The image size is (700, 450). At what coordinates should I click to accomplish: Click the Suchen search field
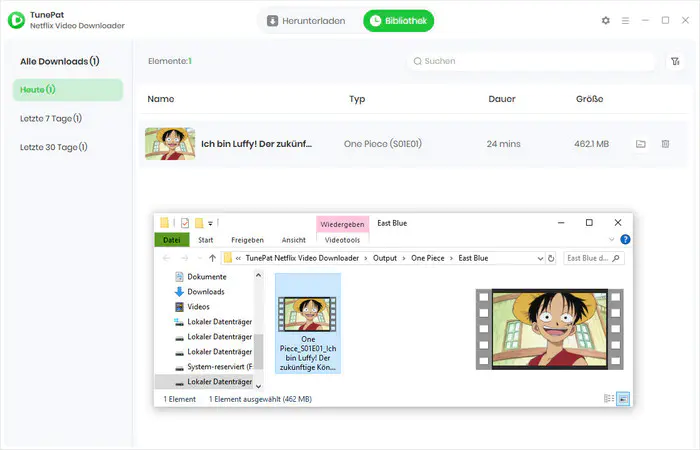(531, 61)
